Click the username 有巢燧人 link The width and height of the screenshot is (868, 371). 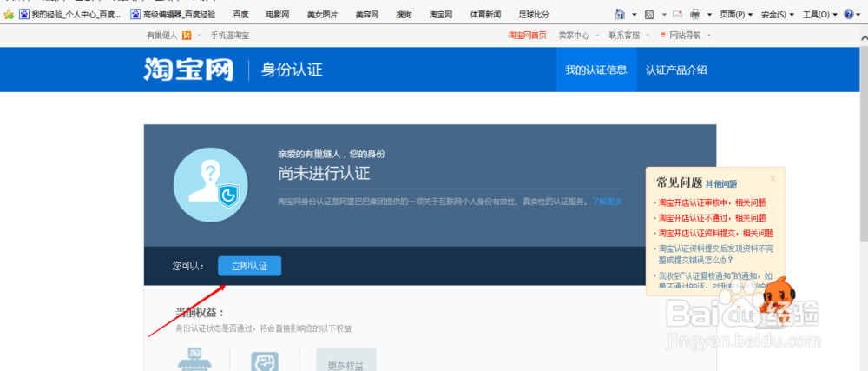[161, 36]
